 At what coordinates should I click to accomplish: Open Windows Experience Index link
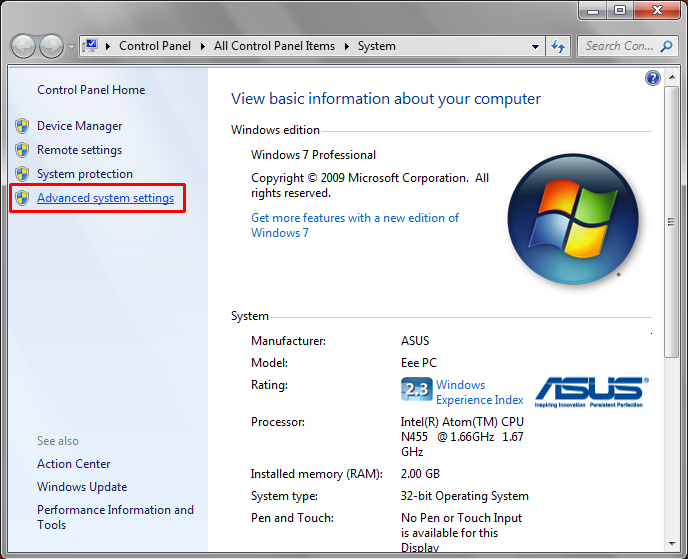coord(480,392)
